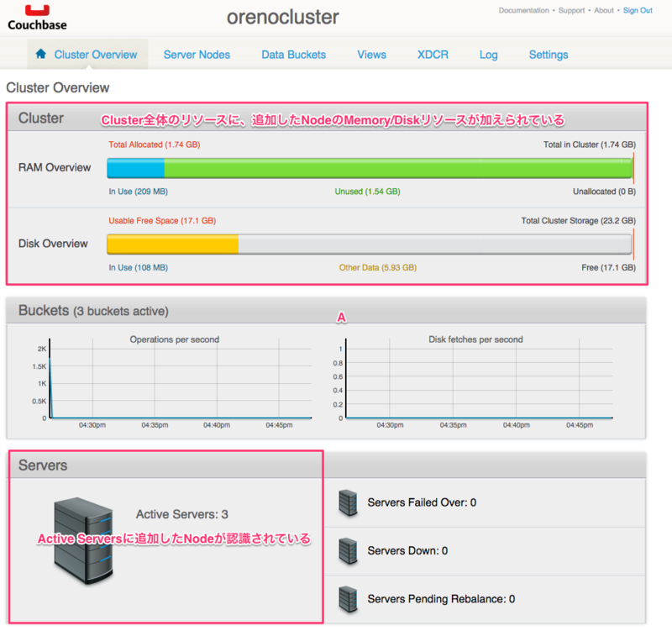Click the In Use (209 MB) label
This screenshot has height=636, width=672.
138,192
